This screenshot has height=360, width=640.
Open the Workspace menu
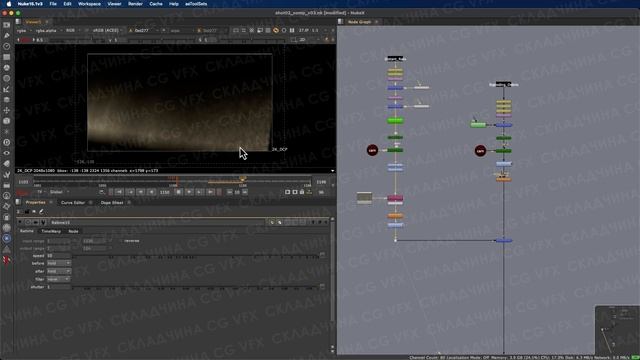coord(89,4)
